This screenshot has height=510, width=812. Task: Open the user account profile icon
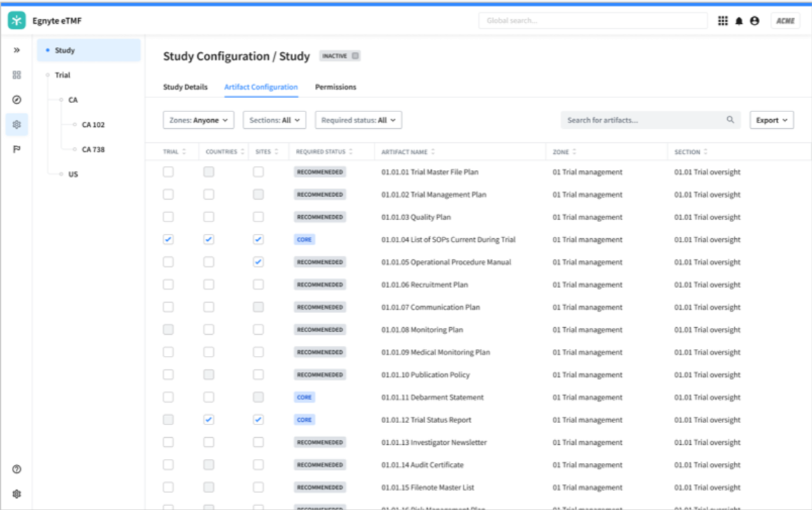click(755, 21)
